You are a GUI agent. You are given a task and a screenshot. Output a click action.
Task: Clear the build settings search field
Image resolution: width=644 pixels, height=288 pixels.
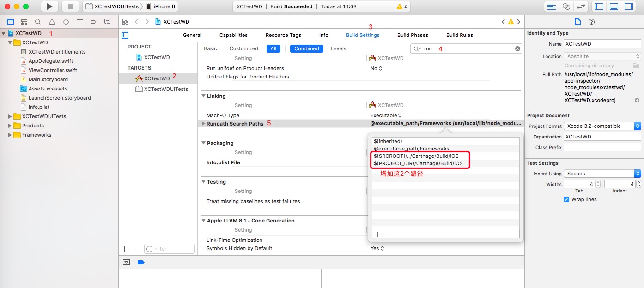click(x=517, y=48)
